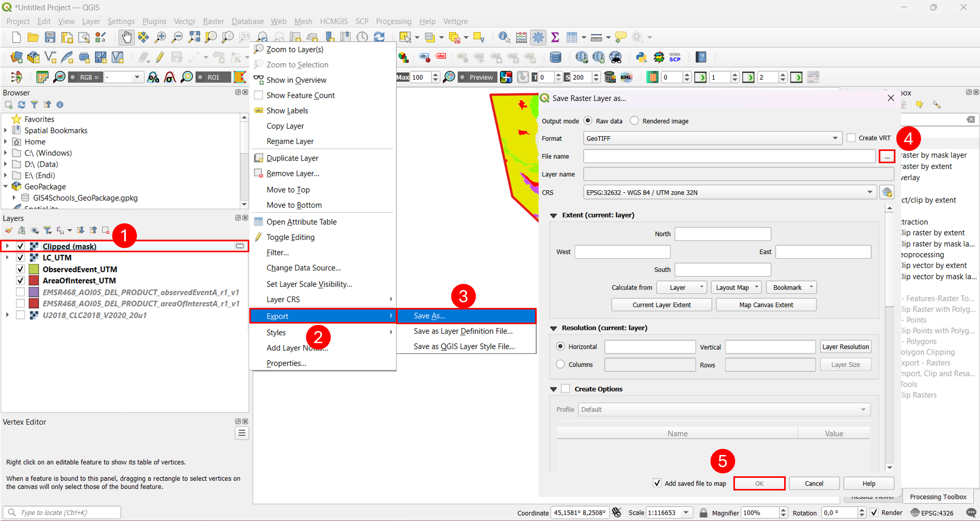Click the Layer Resolution button
The image size is (980, 521).
845,347
